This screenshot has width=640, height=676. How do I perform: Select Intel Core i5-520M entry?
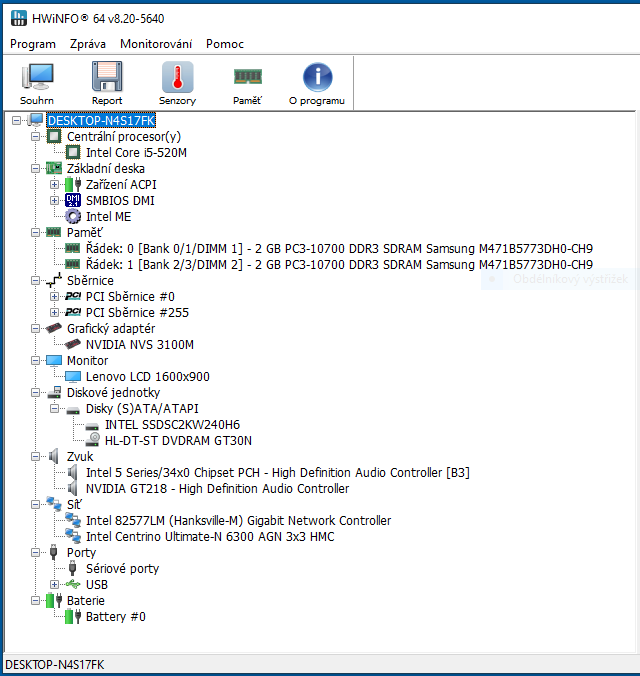[136, 153]
